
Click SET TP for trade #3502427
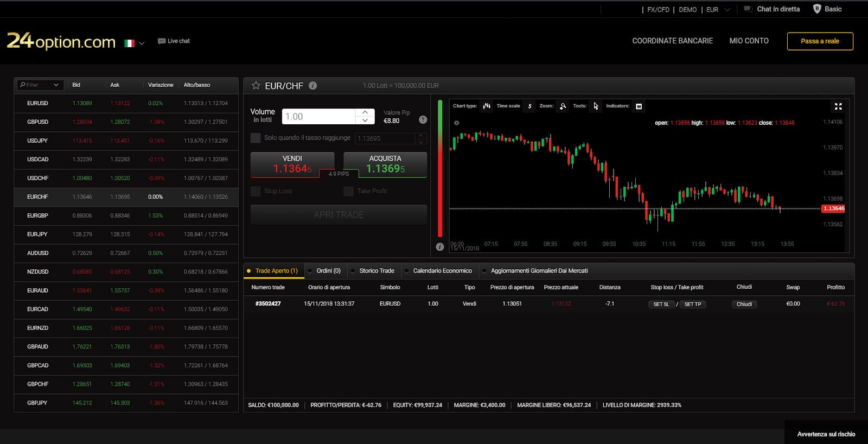[693, 305]
